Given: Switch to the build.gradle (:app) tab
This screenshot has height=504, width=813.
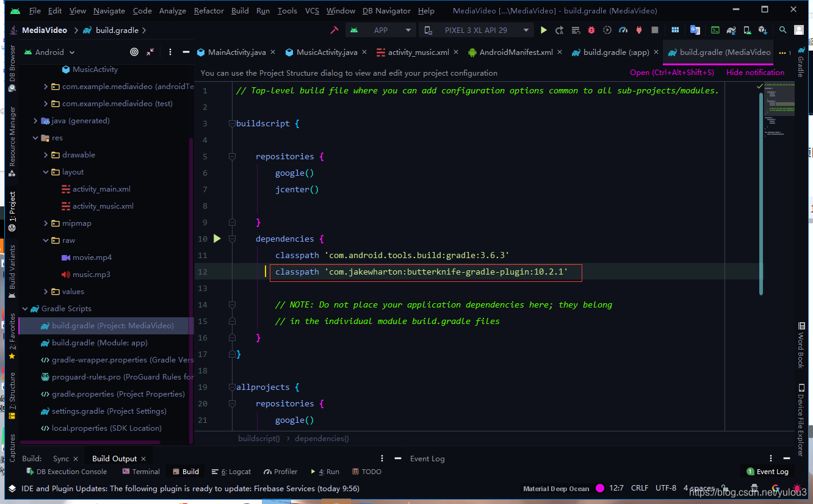Looking at the screenshot, I should click(616, 52).
